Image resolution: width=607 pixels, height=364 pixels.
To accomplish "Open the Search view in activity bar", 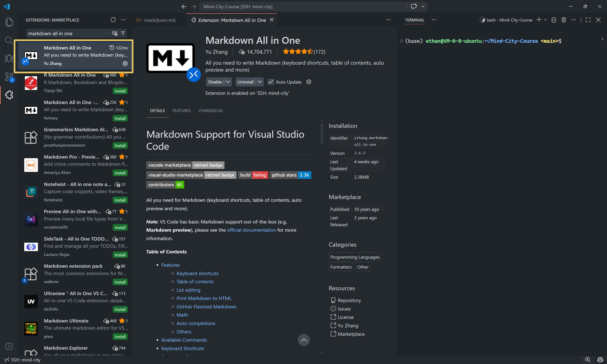I will tap(9, 40).
